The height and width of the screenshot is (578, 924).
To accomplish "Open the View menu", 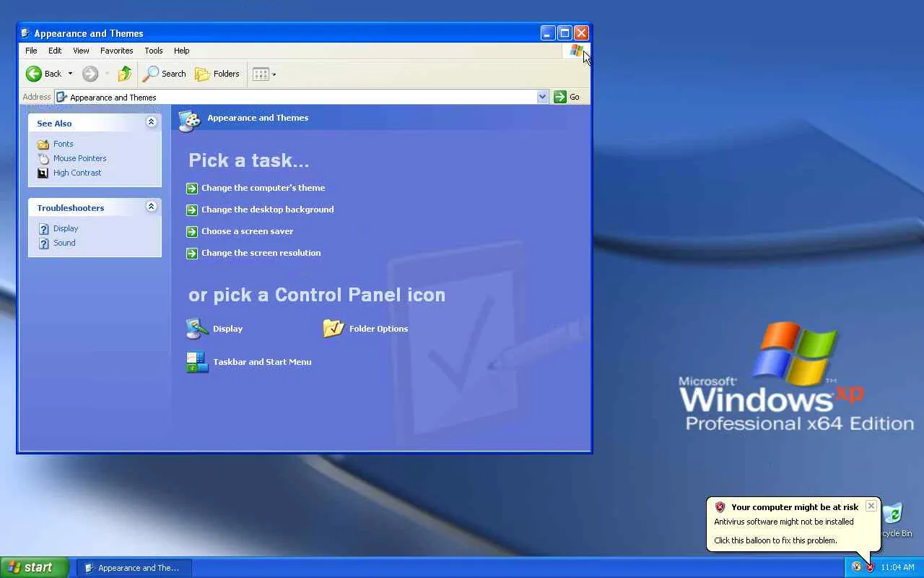I will pyautogui.click(x=81, y=51).
